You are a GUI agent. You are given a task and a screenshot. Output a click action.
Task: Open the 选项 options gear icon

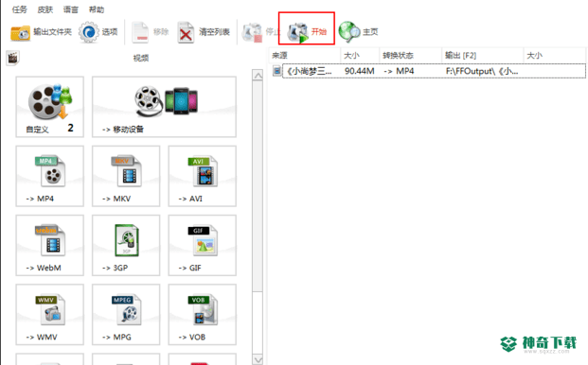pos(88,32)
